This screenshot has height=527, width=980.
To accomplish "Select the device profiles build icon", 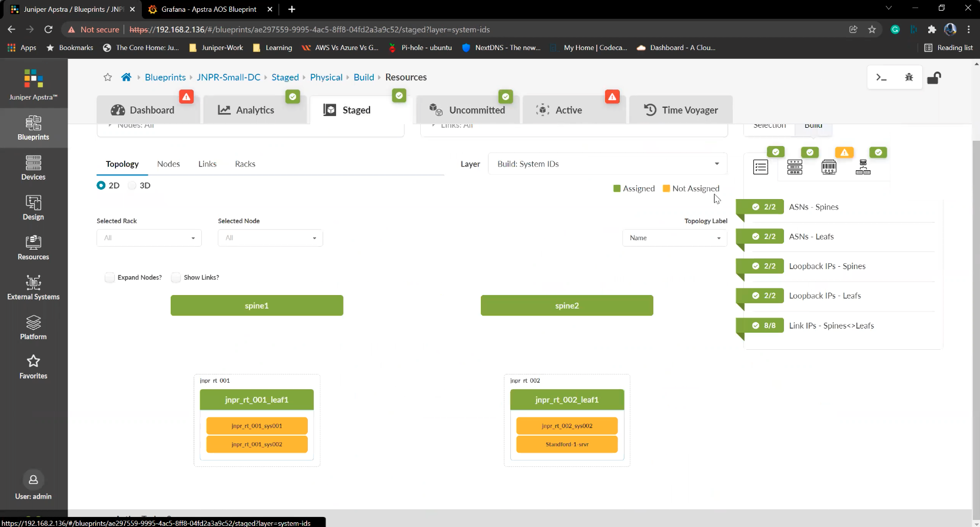I will pyautogui.click(x=795, y=167).
